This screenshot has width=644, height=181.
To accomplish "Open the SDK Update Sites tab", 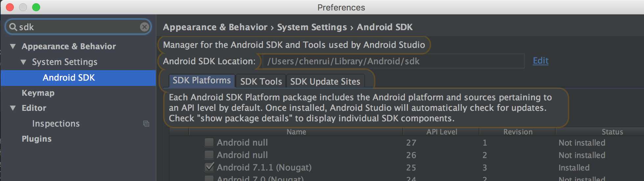I will tap(325, 81).
